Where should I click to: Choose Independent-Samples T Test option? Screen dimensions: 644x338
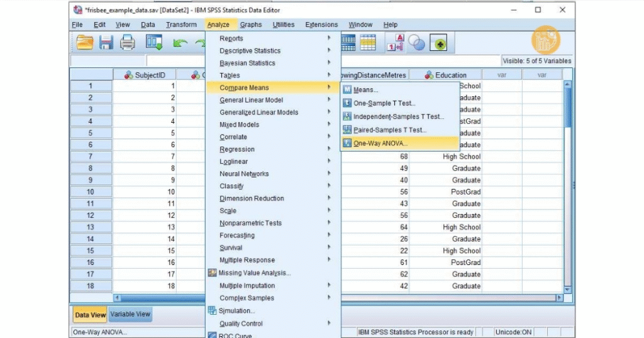[x=398, y=116]
